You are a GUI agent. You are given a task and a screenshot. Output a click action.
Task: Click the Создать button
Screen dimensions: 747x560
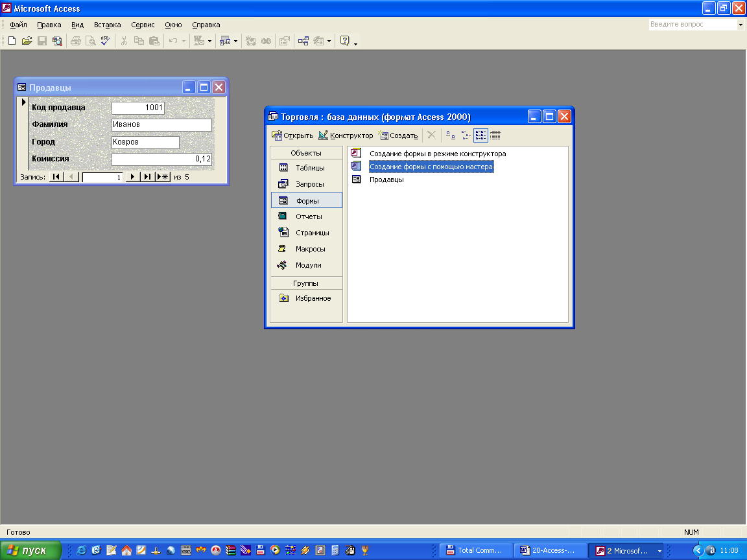[399, 135]
